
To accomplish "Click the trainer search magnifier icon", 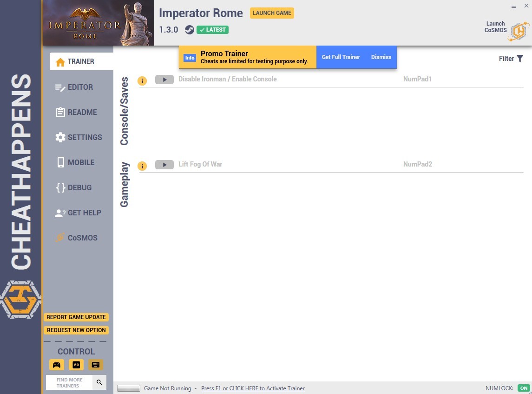I will coord(99,382).
